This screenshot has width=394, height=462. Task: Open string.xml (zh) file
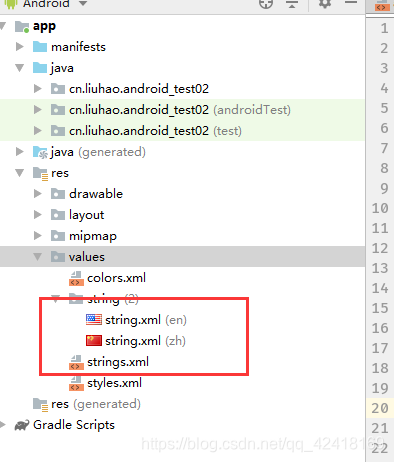(145, 341)
